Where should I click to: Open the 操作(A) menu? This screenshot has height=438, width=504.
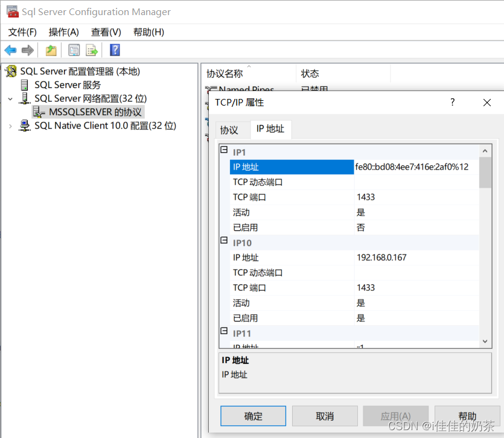63,32
